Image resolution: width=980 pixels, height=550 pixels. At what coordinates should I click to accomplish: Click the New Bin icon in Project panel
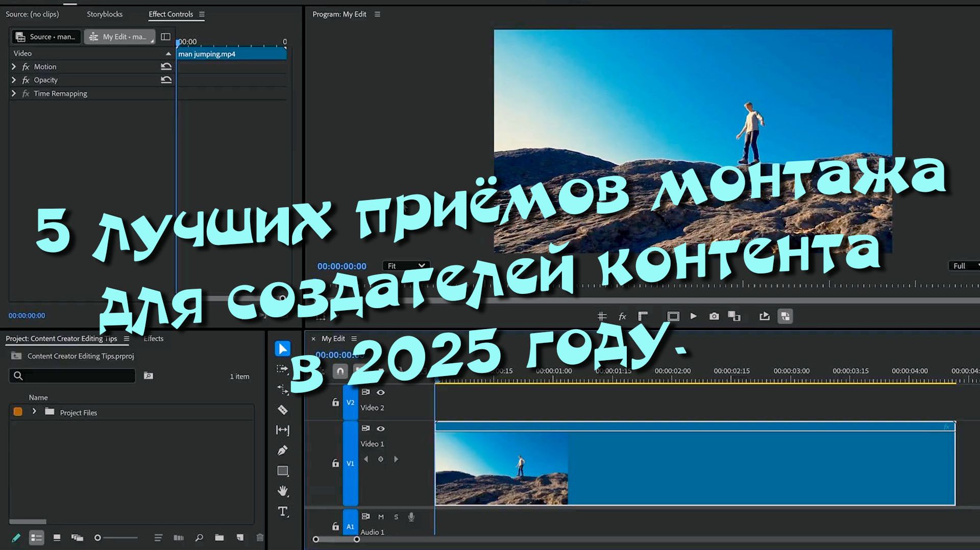tap(219, 538)
